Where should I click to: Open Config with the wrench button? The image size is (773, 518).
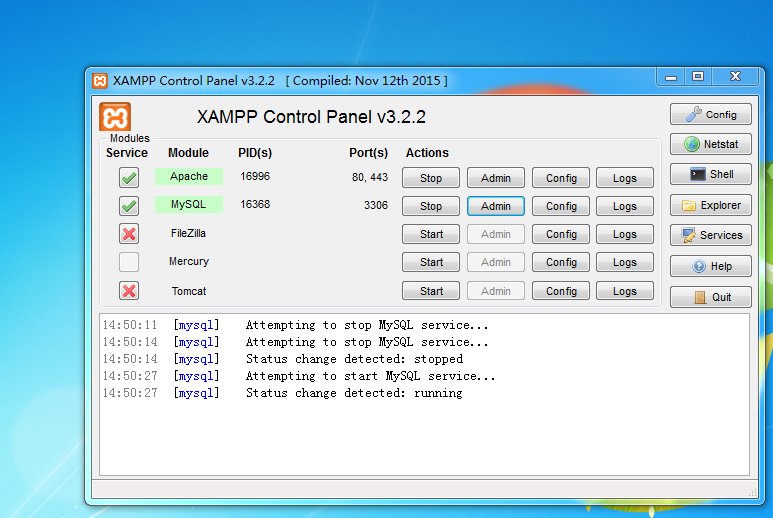coord(710,114)
